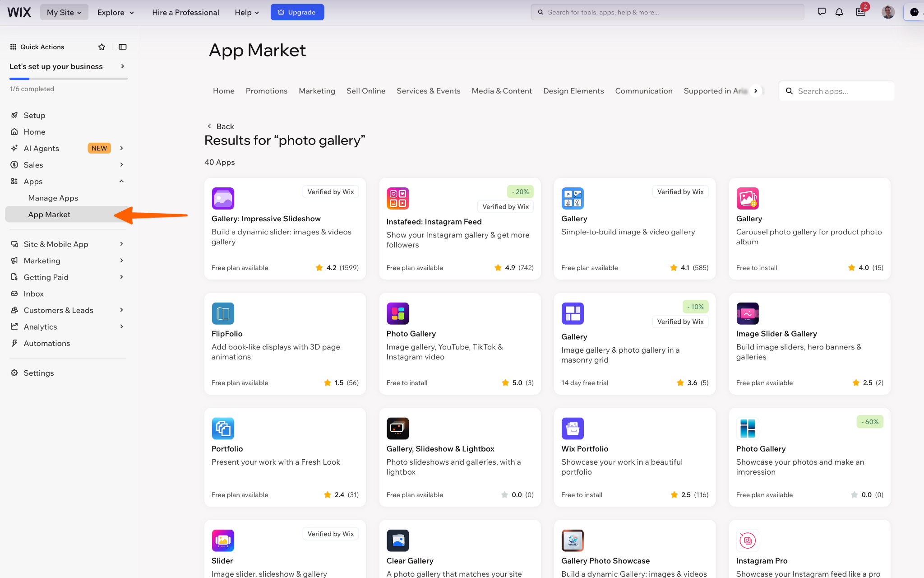Toggle the sidebar collapse panel icon
Screen dimensions: 924x578
[x=122, y=47]
